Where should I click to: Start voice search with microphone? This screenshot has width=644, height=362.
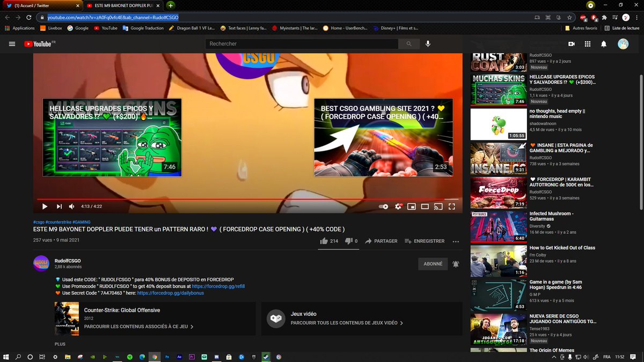[x=428, y=44]
